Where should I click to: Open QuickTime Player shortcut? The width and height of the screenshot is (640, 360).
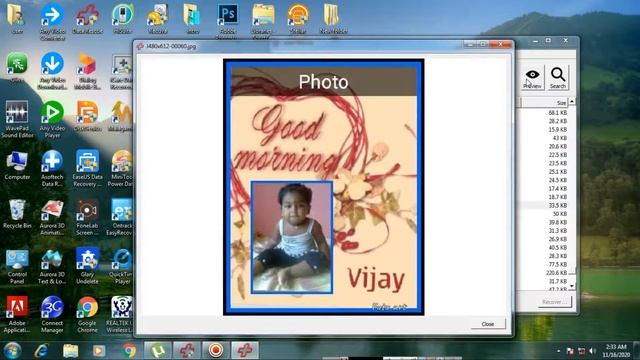pos(122,266)
